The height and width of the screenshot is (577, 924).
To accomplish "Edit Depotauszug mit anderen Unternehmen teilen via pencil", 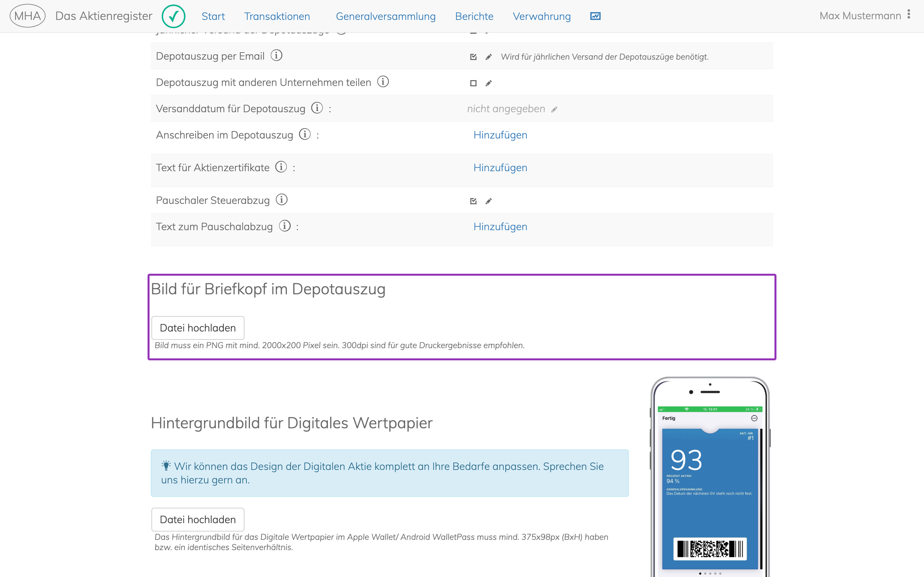I will tap(489, 83).
